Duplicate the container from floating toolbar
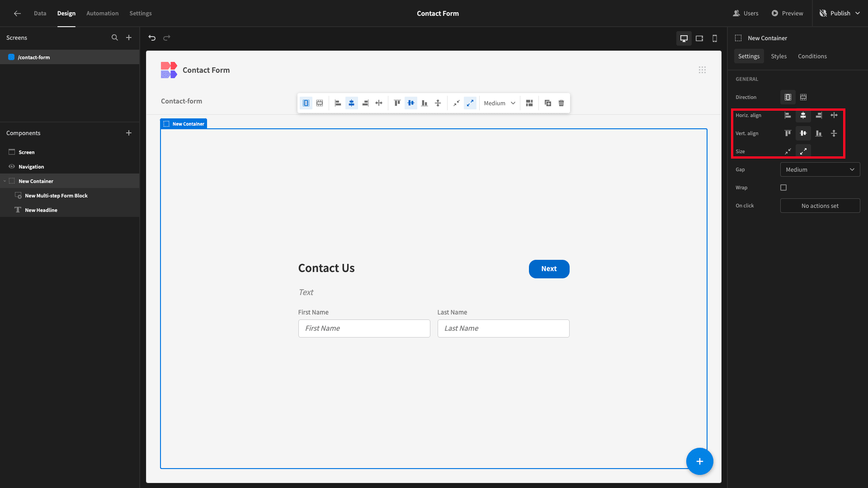This screenshot has height=488, width=868. click(548, 103)
